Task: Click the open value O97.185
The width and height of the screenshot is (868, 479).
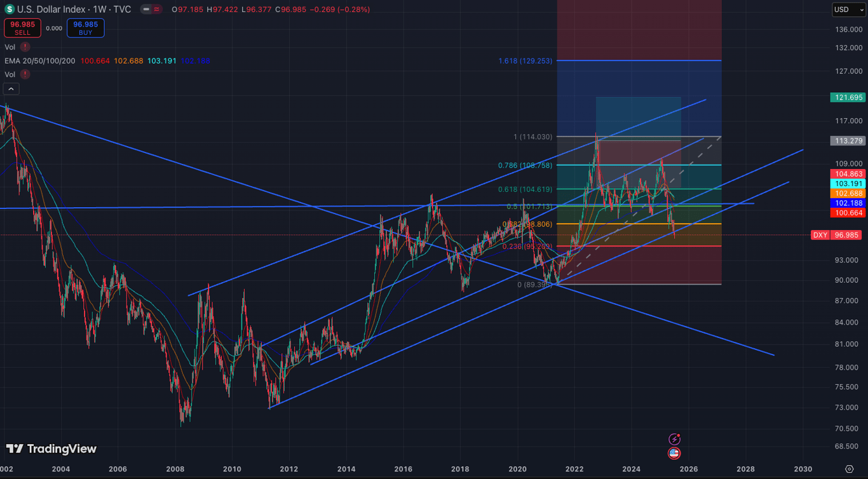Action: [188, 10]
